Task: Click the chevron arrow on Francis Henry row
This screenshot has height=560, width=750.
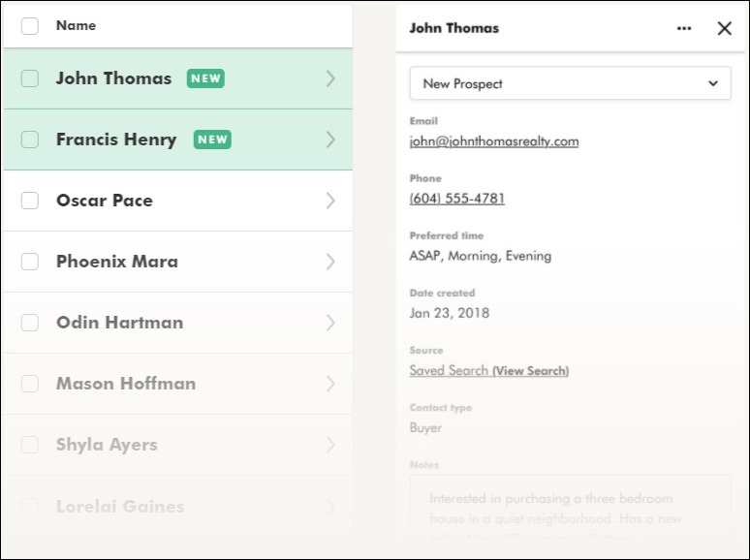Action: (x=330, y=140)
